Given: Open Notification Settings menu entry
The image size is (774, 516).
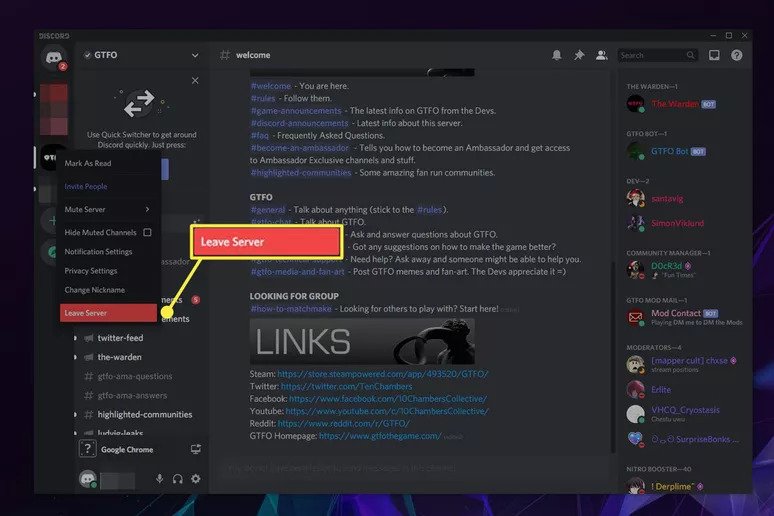Looking at the screenshot, I should [x=108, y=252].
